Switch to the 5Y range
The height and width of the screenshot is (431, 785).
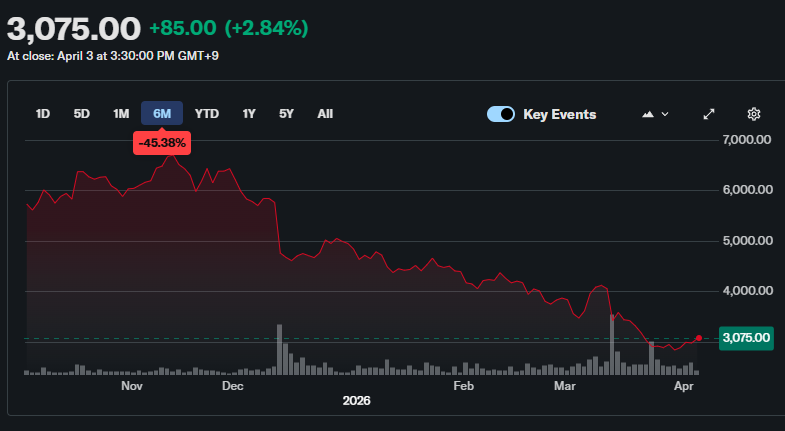click(x=286, y=114)
